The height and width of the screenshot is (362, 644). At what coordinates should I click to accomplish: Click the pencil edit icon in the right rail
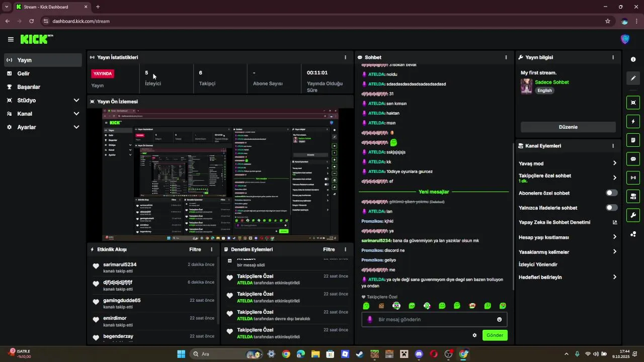[x=633, y=78]
